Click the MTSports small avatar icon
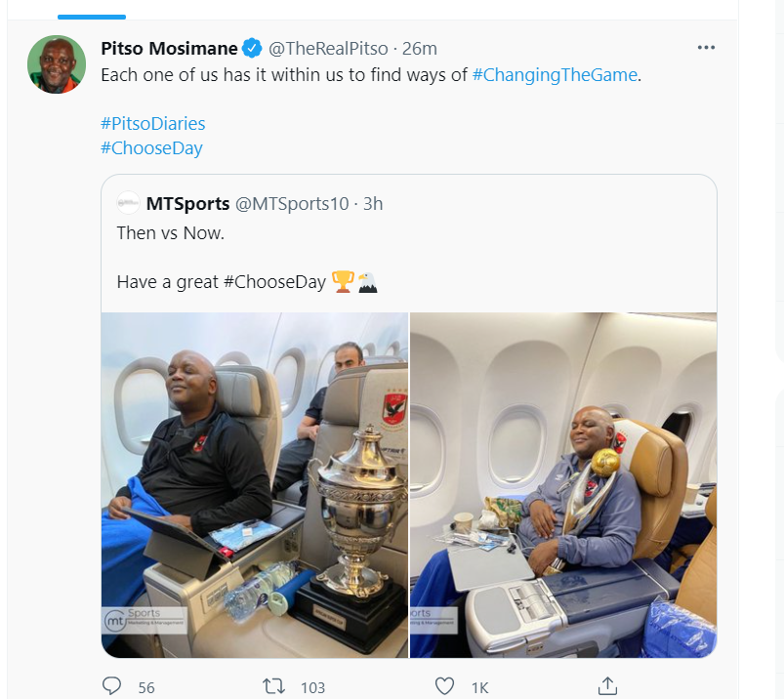Viewport: 784px width, 699px height. (128, 204)
